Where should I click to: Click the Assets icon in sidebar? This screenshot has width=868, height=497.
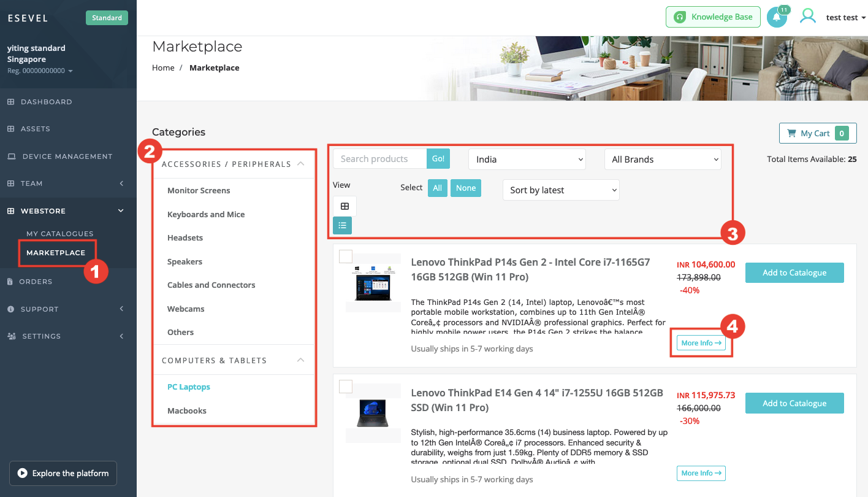10,129
